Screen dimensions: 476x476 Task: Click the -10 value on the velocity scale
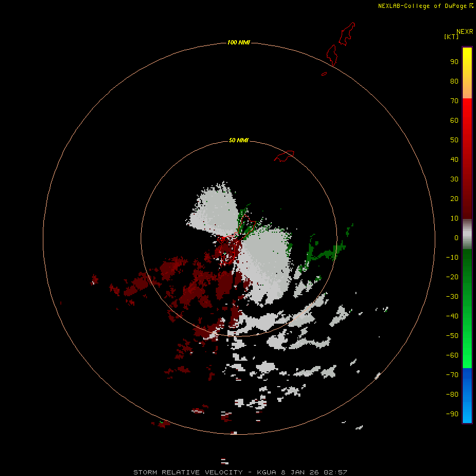(452, 258)
